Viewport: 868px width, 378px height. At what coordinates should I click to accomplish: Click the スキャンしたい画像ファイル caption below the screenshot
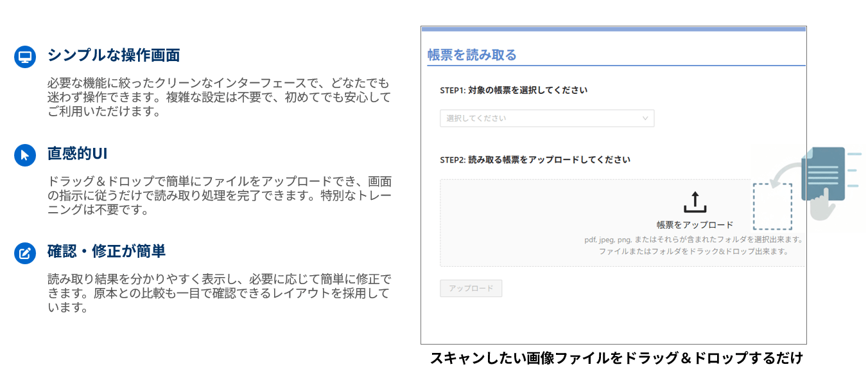616,358
